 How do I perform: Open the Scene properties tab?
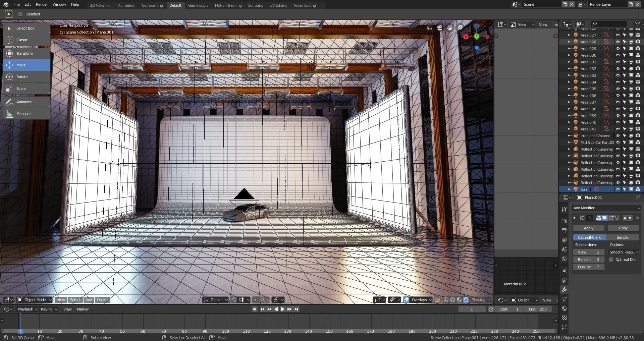pyautogui.click(x=564, y=249)
